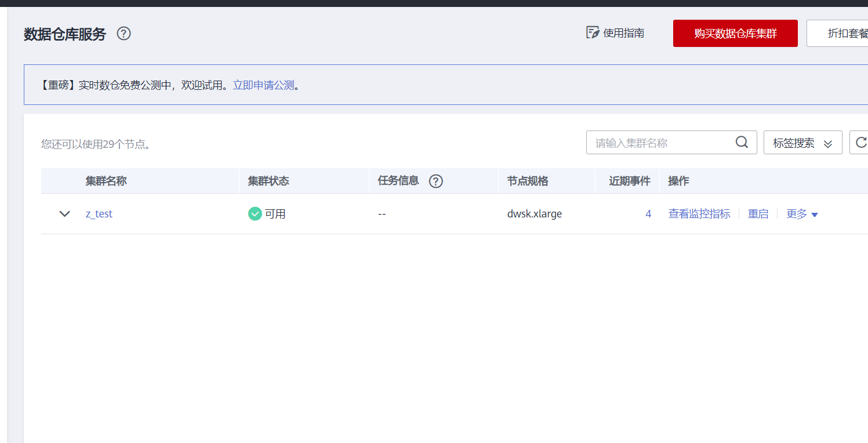Click the 集群状态 column header
This screenshot has height=443, width=868.
click(268, 181)
